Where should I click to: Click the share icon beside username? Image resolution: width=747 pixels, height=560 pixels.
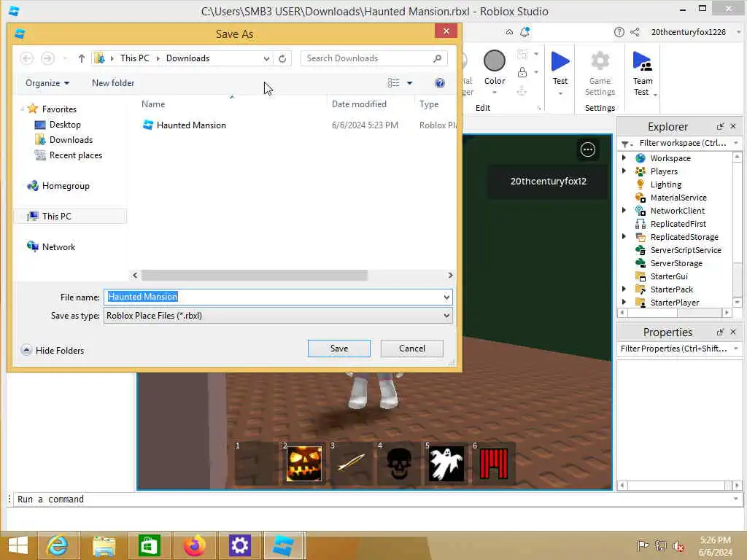[635, 32]
